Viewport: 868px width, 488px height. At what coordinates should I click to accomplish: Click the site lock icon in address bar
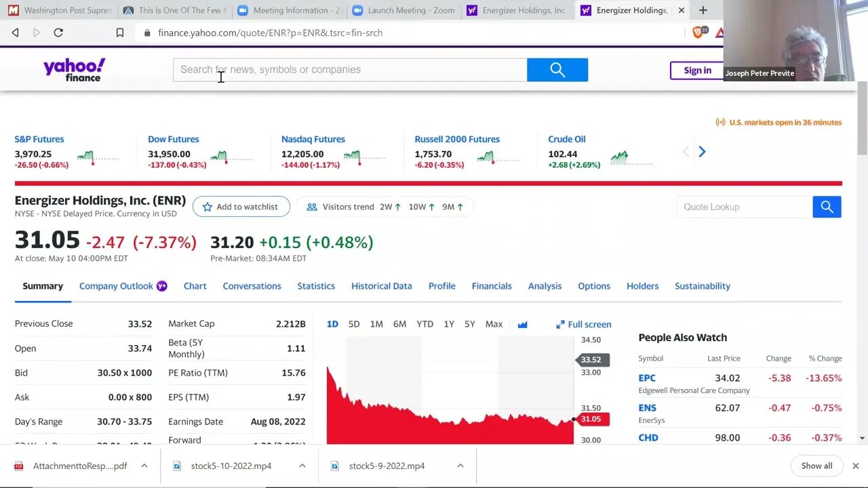coord(146,33)
